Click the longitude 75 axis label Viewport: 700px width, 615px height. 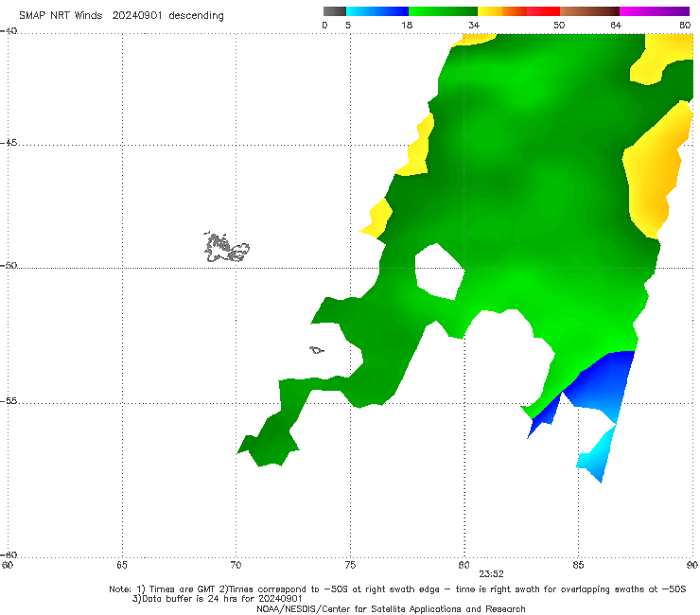click(x=350, y=566)
